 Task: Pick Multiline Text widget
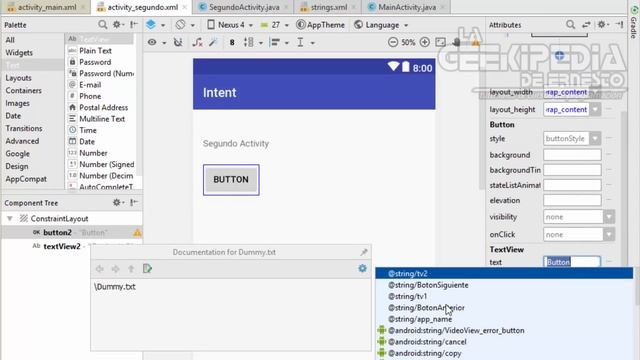click(x=102, y=119)
